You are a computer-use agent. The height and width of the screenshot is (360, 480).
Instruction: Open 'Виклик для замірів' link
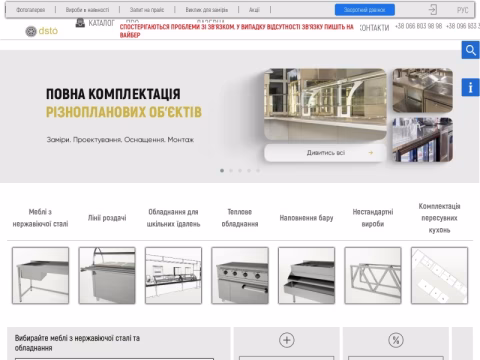coord(207,10)
